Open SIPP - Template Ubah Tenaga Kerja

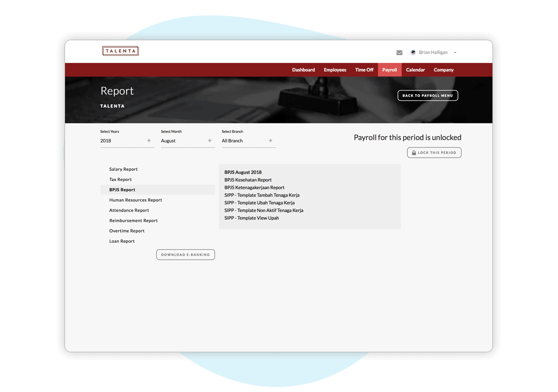point(259,203)
